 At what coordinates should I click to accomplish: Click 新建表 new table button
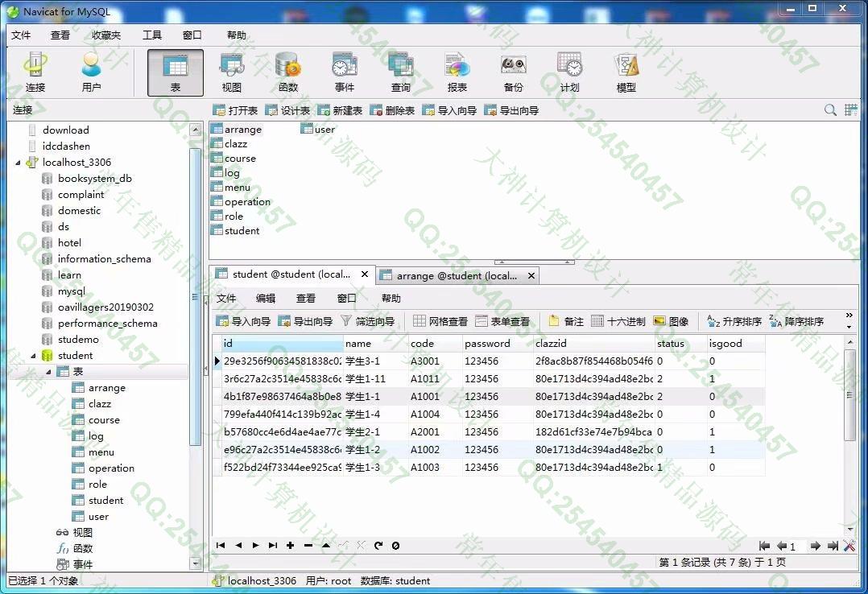pos(339,110)
